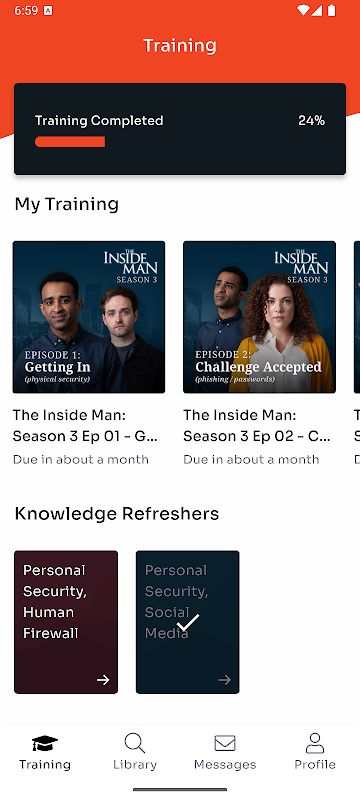Open Episode 1 Getting In thumbnail
The height and width of the screenshot is (800, 360).
click(x=89, y=317)
